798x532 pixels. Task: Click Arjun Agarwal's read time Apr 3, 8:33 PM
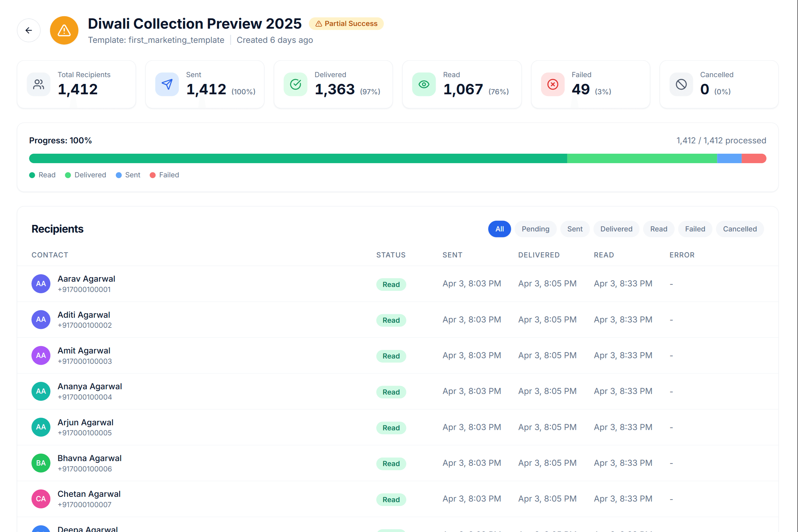[x=623, y=427]
